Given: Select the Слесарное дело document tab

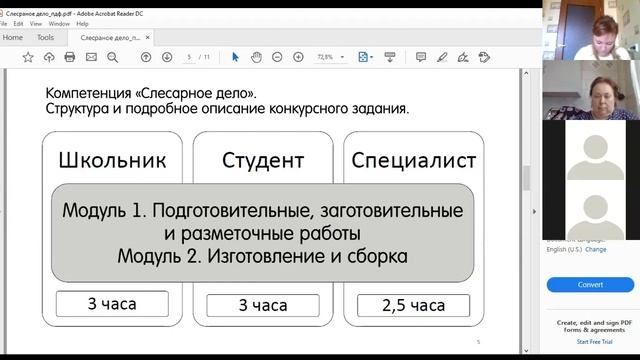Looking at the screenshot, I should click(x=110, y=38).
